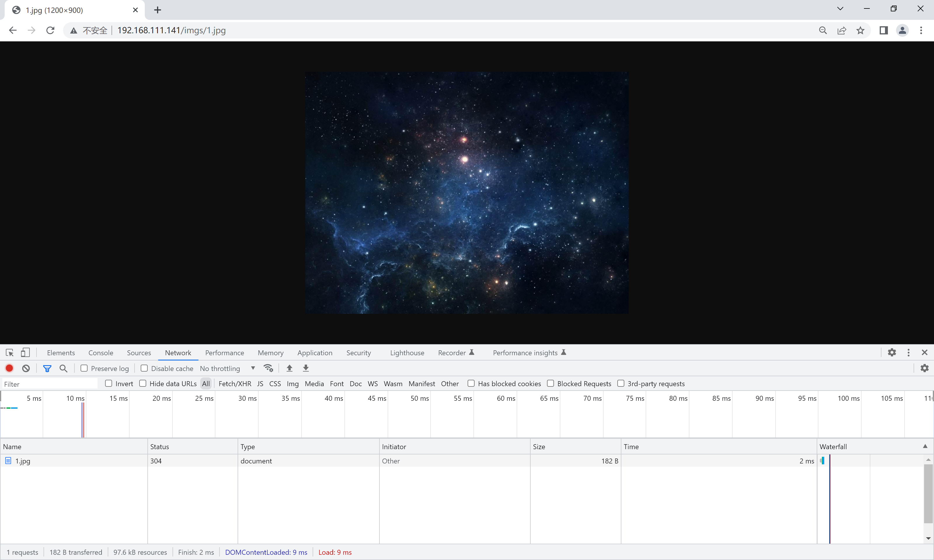Click the search magnifier icon in Network panel
934x560 pixels.
tap(63, 369)
